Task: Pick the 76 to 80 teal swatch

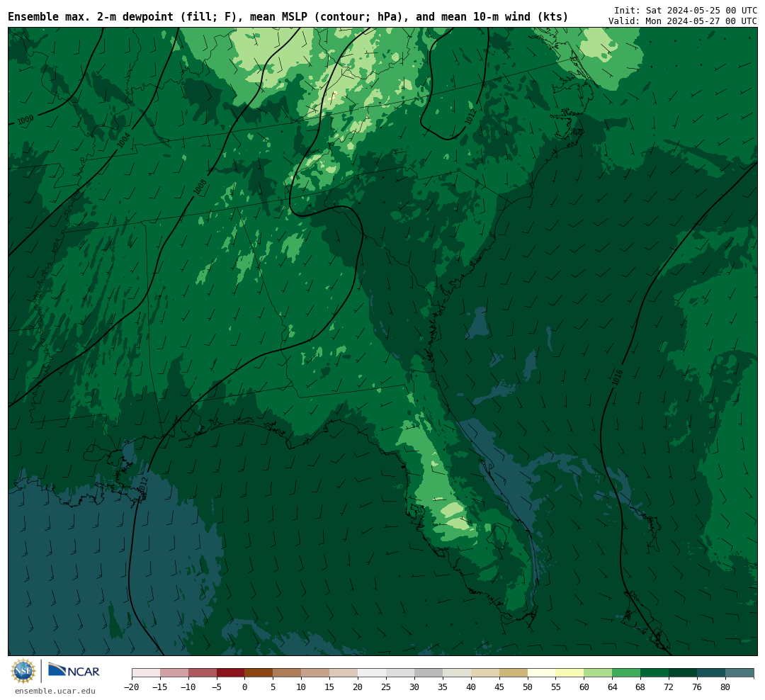Action: coord(712,673)
